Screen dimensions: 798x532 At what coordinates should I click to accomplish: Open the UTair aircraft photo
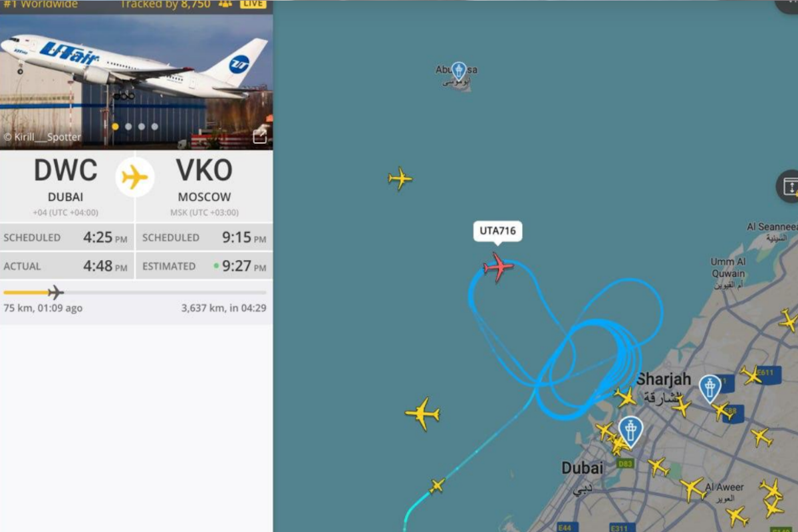pyautogui.click(x=136, y=81)
